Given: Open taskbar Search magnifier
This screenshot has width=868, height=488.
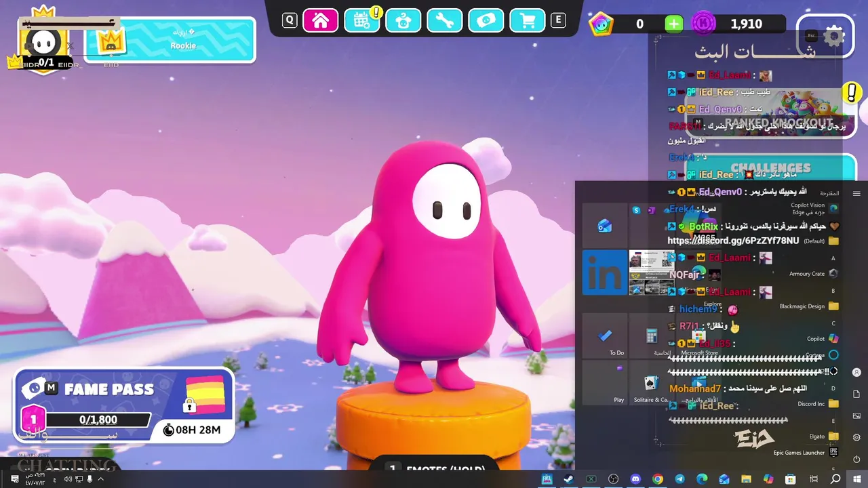Looking at the screenshot, I should point(835,479).
